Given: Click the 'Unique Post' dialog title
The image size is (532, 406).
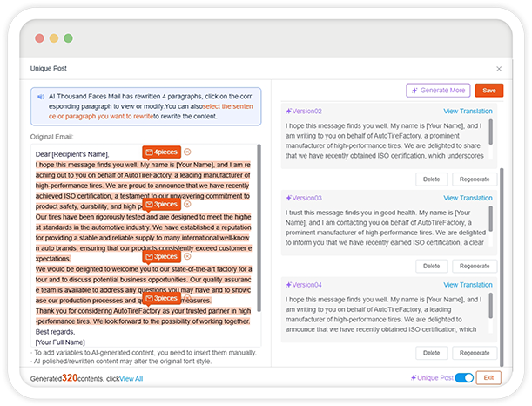Looking at the screenshot, I should coord(49,69).
